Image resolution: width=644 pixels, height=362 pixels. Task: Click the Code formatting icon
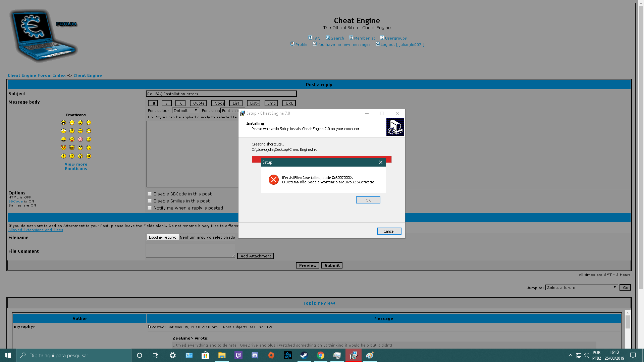click(218, 103)
